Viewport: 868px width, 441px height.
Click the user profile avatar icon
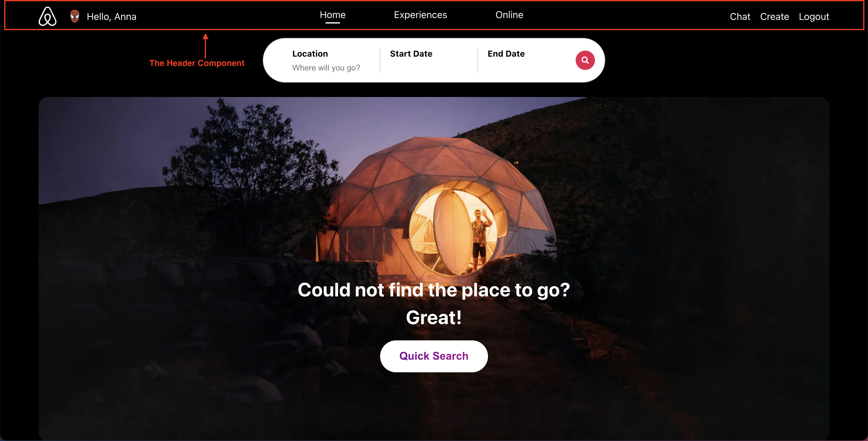click(74, 16)
